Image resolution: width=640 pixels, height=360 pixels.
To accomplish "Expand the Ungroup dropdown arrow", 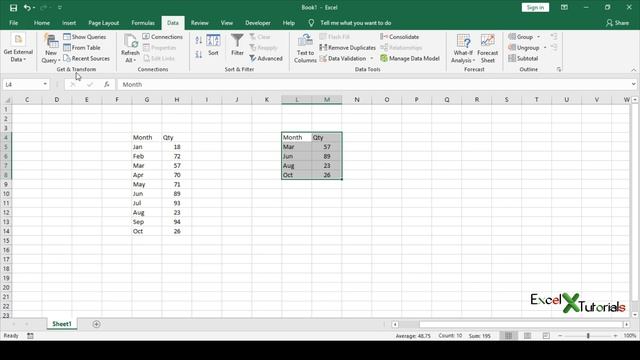I will pyautogui.click(x=545, y=48).
